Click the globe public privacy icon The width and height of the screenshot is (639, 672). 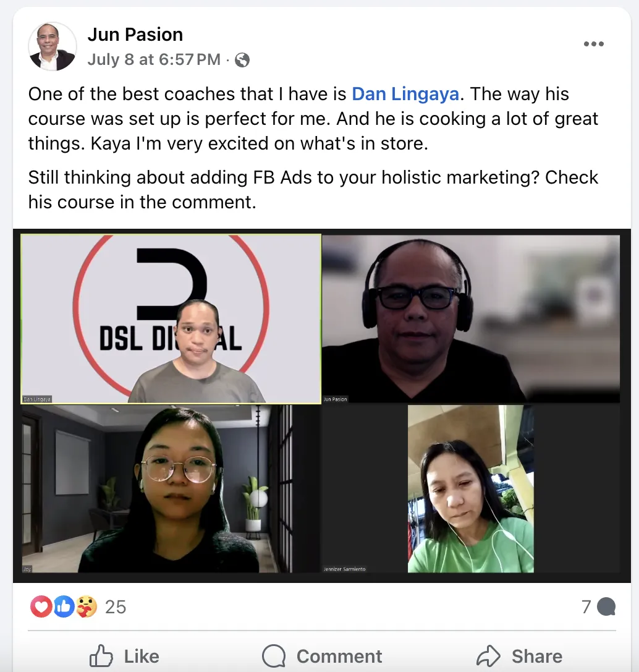pos(242,60)
